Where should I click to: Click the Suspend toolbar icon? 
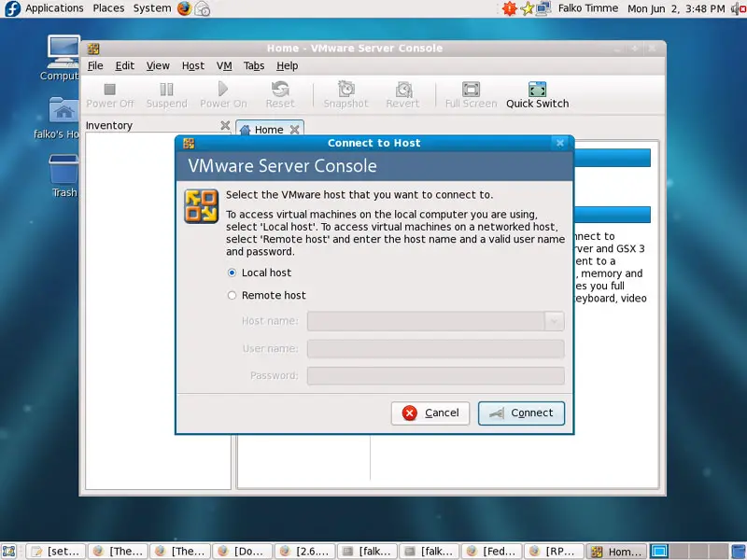point(166,90)
